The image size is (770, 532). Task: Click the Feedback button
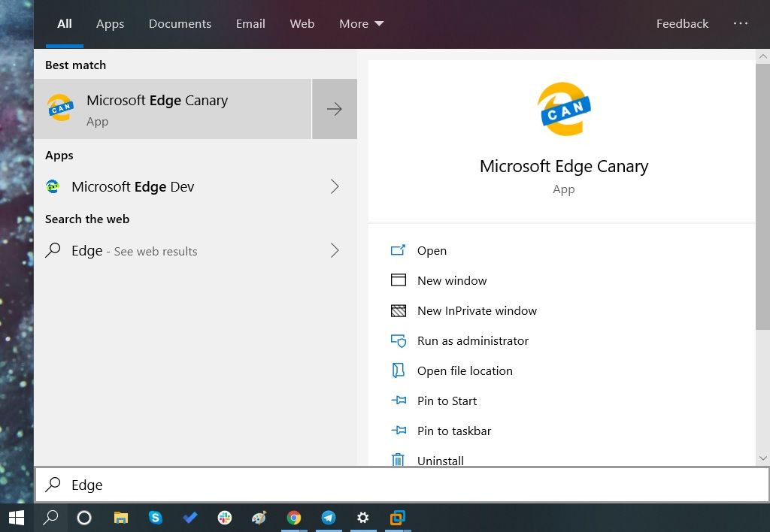click(x=682, y=24)
